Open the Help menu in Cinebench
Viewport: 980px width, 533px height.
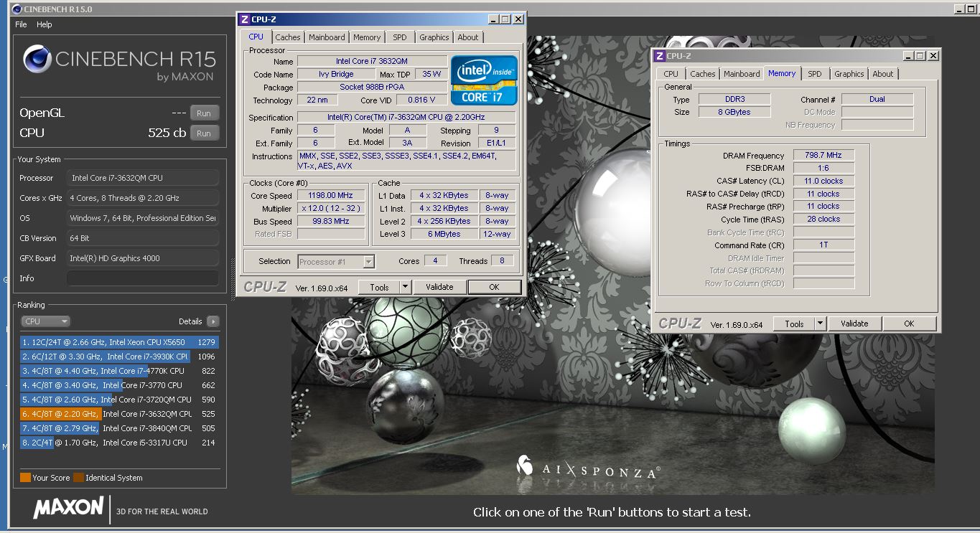pyautogui.click(x=45, y=24)
